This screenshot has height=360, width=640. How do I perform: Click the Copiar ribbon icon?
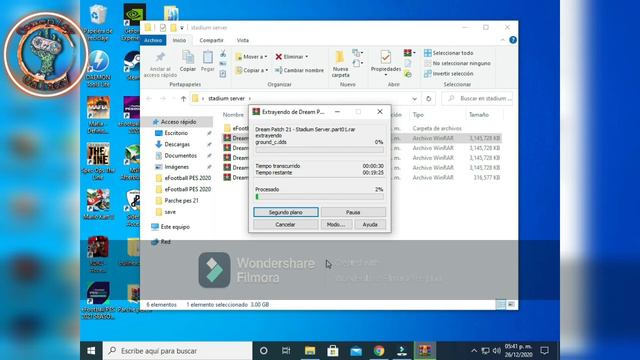[x=188, y=61]
